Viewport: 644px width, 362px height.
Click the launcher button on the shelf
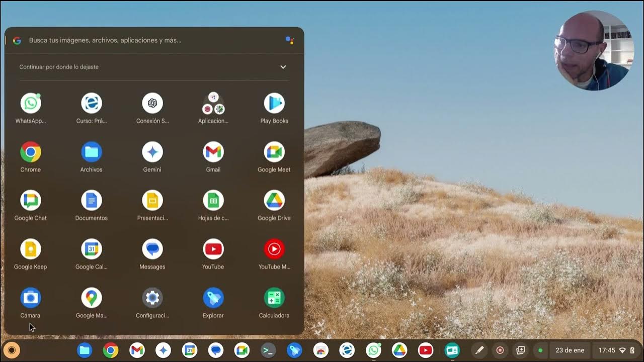click(12, 350)
